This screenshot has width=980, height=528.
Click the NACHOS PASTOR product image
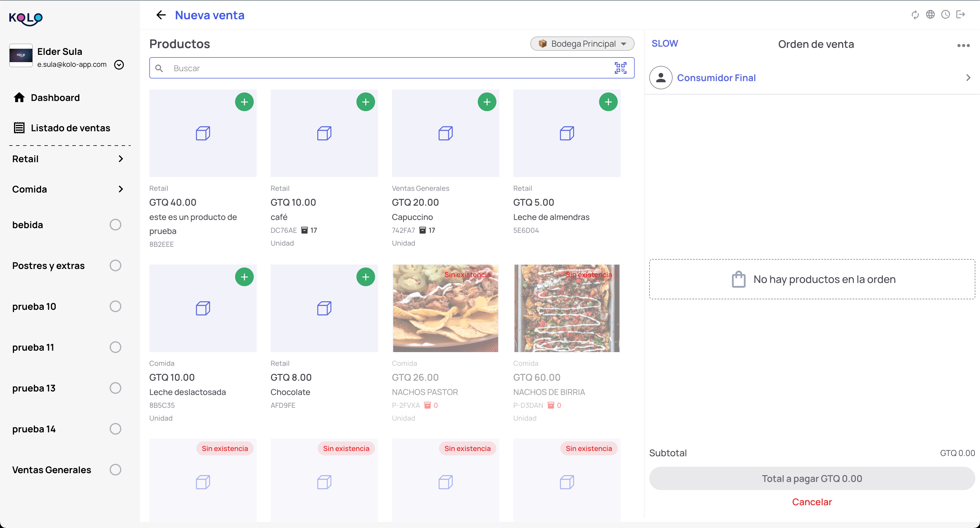click(445, 309)
